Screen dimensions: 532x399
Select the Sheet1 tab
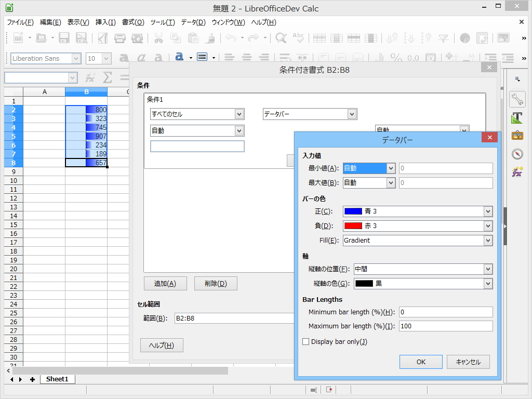(57, 379)
